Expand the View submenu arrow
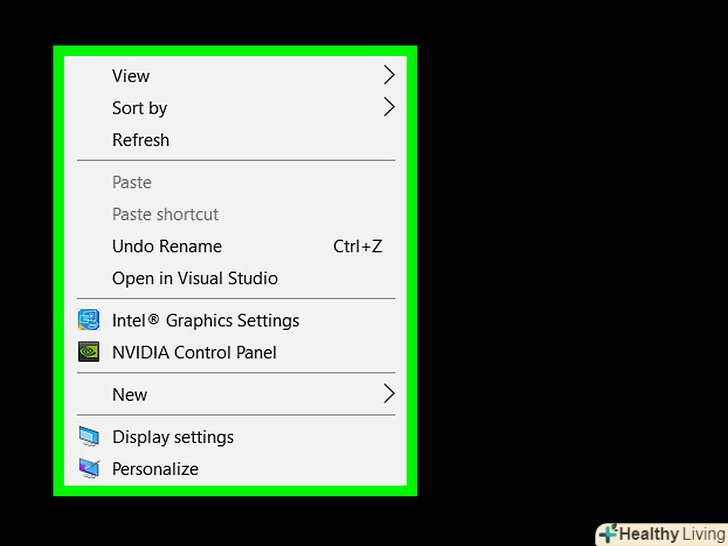The width and height of the screenshot is (728, 546). 389,75
